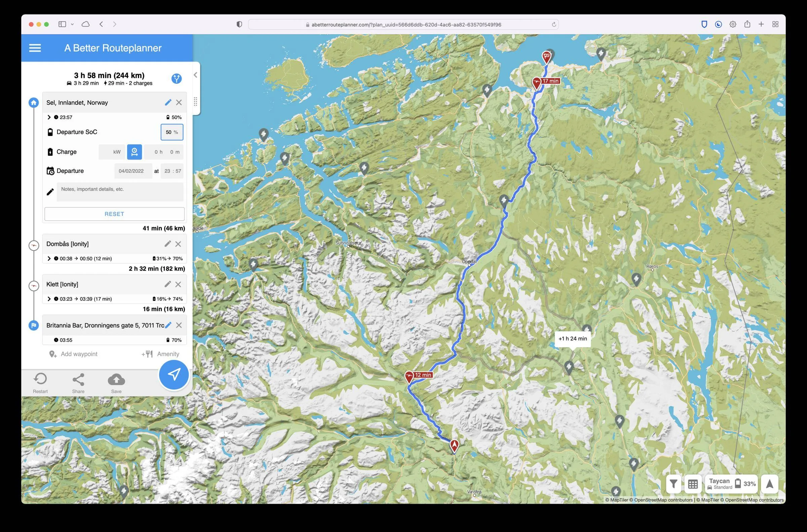Reload the page in Safari
The width and height of the screenshot is (807, 532).
[553, 25]
